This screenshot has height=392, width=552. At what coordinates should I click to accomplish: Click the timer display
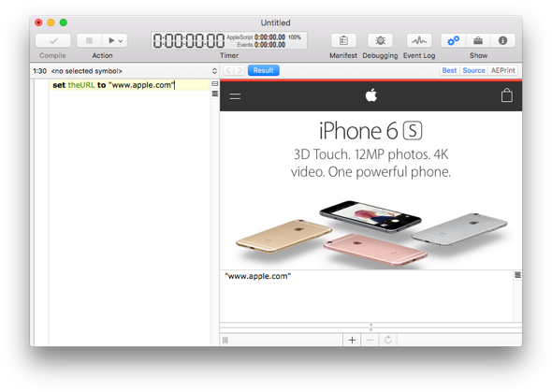coord(229,40)
